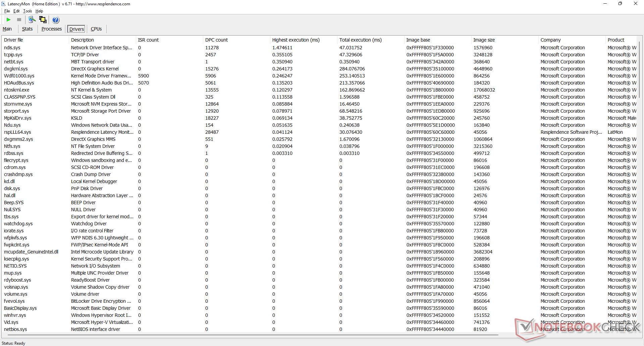Screen dimensions: 644x346
Task: Select the MpKslDrv.sys driver row
Action: pos(319,118)
